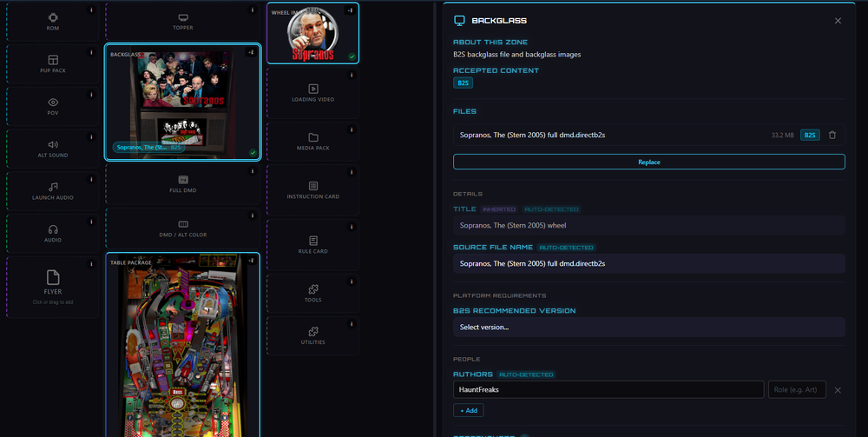Select the Table Package playfield thumbnail

tap(182, 346)
